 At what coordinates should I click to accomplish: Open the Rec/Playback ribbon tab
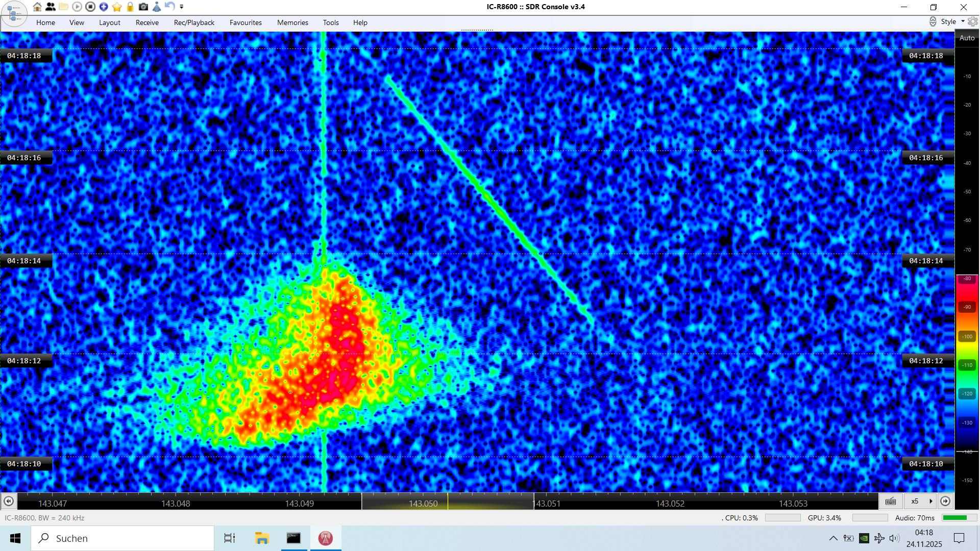194,22
